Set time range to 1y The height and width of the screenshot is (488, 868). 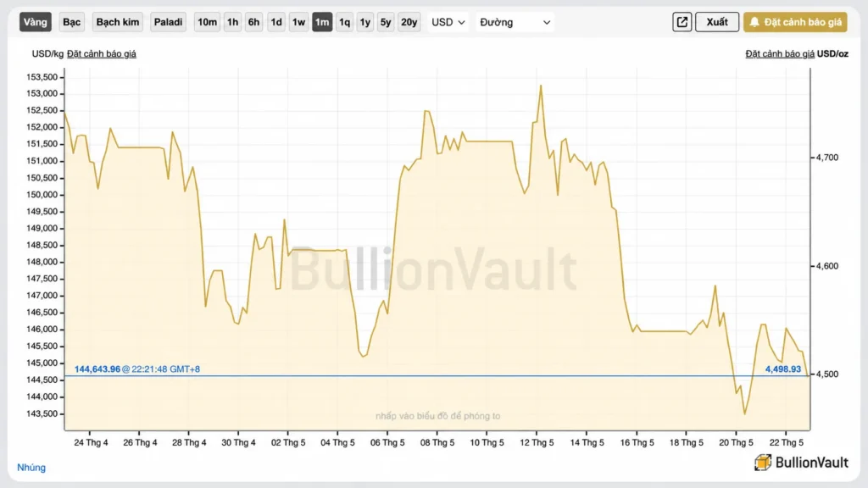point(364,22)
